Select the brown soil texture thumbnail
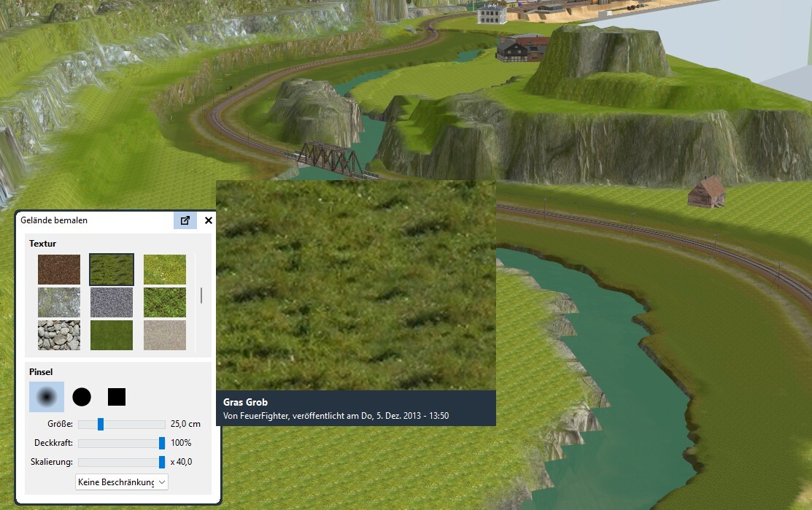Screen dimensions: 812x510 [59, 269]
